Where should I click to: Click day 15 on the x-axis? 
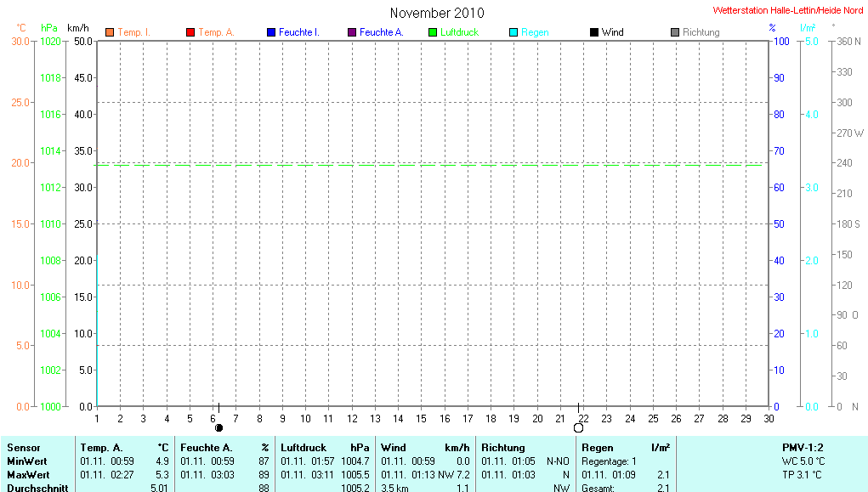point(421,419)
